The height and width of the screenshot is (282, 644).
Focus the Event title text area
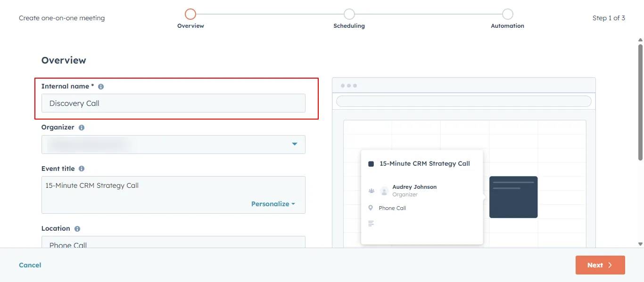click(x=173, y=195)
